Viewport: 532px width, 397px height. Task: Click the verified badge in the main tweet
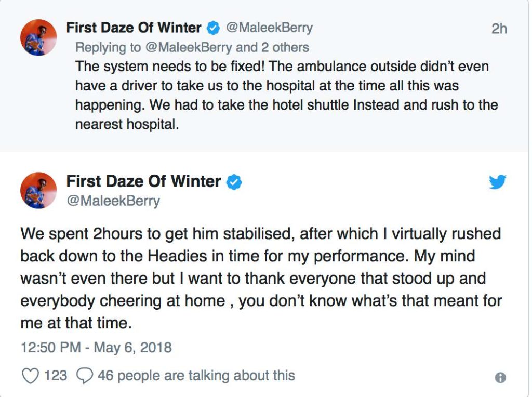(x=234, y=182)
